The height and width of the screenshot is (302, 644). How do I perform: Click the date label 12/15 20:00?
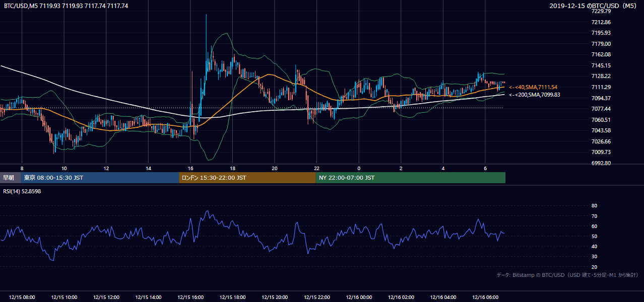tap(275, 297)
